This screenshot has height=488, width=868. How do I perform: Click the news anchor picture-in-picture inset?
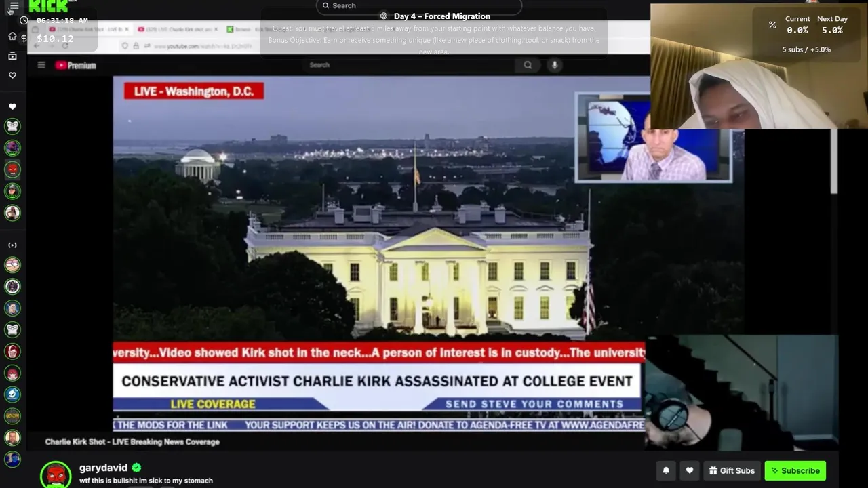click(x=653, y=138)
